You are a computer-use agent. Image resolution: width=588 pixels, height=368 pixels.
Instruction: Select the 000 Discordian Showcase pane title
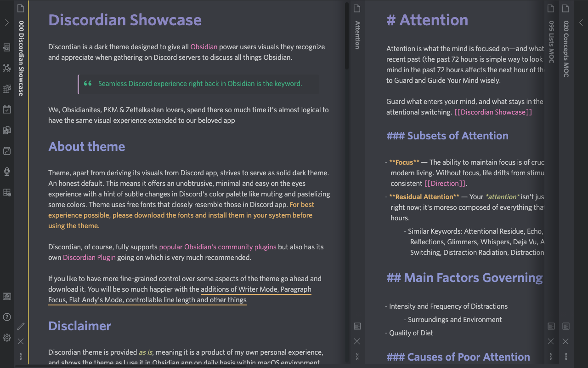pyautogui.click(x=21, y=58)
